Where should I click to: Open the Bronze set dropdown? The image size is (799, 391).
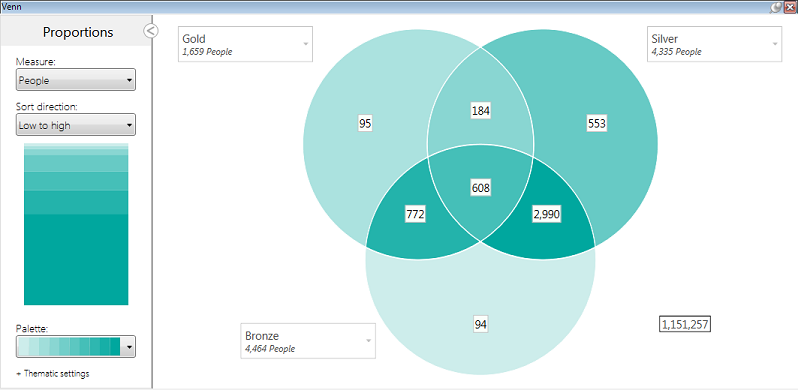click(x=308, y=341)
